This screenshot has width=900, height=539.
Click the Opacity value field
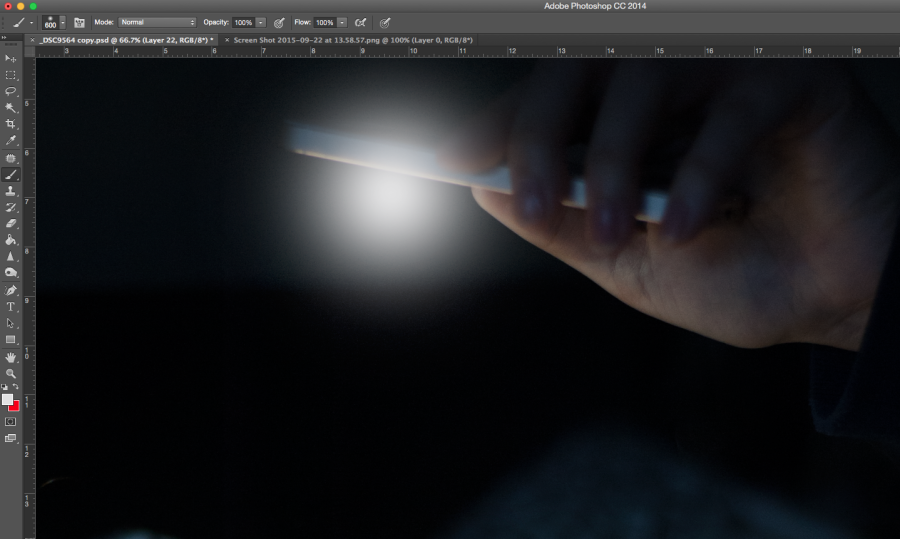click(x=243, y=22)
